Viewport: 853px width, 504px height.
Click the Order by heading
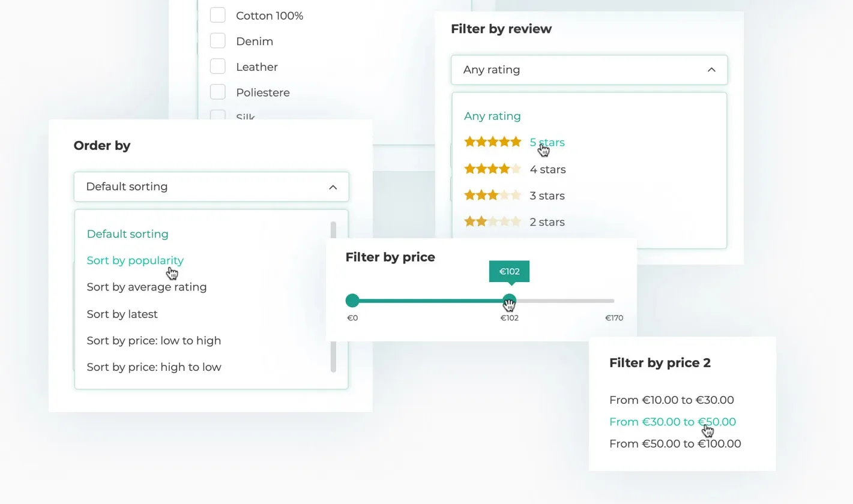[x=101, y=146]
